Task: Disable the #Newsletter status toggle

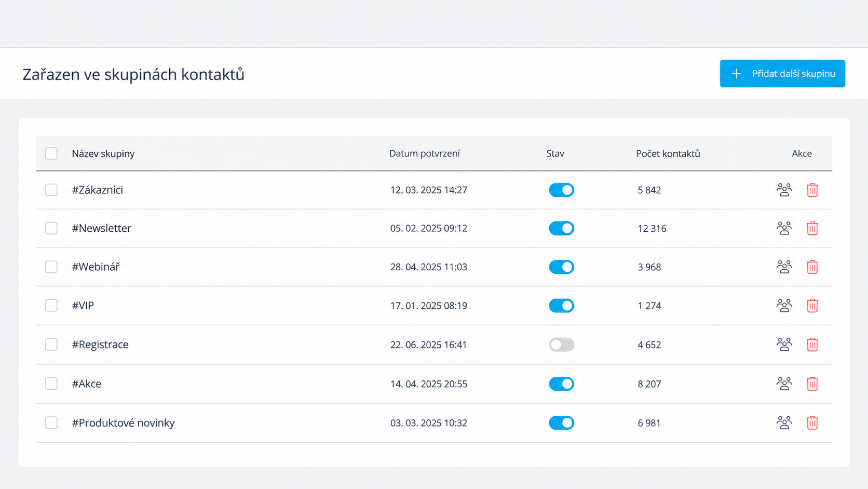Action: [561, 228]
